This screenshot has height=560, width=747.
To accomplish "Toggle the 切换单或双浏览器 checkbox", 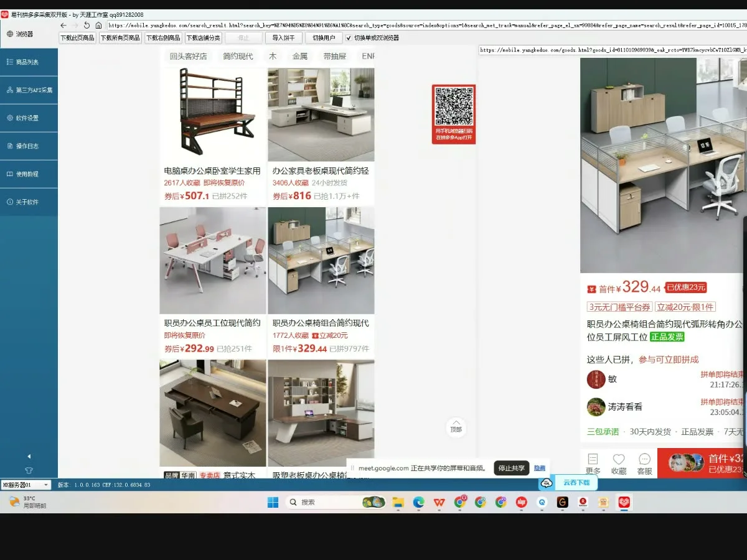I will (349, 38).
